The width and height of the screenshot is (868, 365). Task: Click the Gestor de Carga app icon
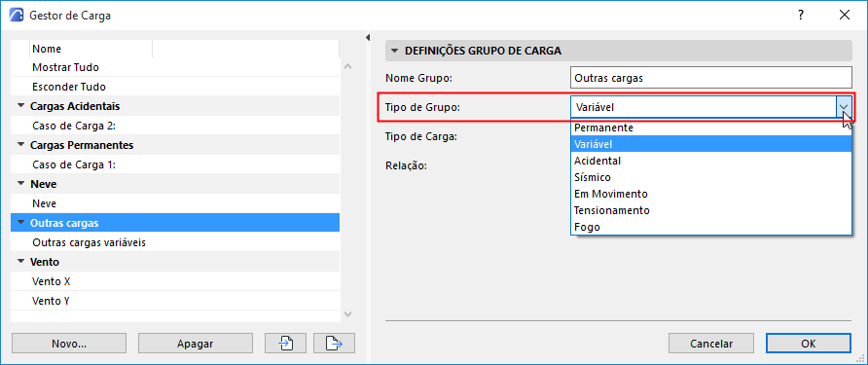pos(18,16)
